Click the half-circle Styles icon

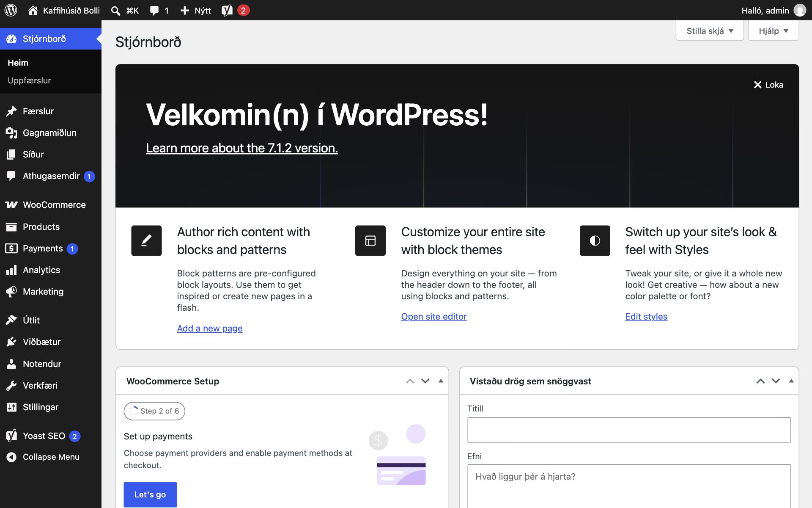click(x=595, y=240)
